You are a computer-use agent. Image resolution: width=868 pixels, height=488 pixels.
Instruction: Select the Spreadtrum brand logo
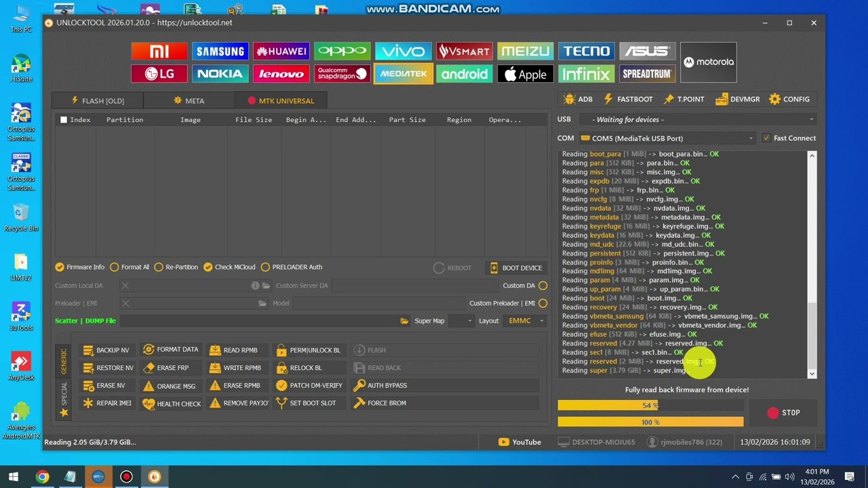point(647,74)
